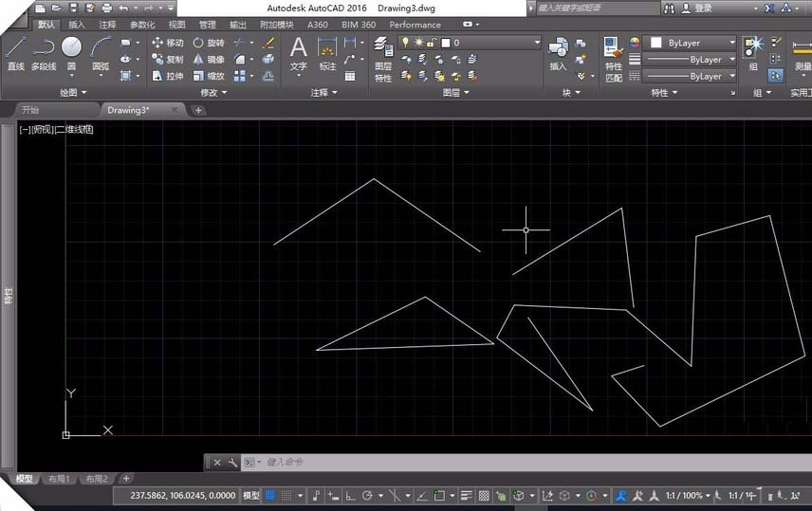Toggle lineweight display in status bar
This screenshot has height=511, width=812.
468,496
